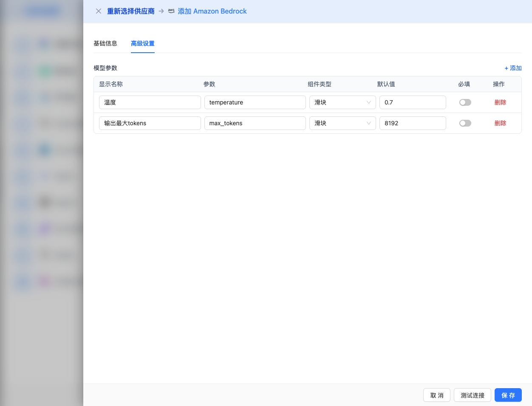Select the temperature parameter name input
532x406 pixels.
[255, 102]
